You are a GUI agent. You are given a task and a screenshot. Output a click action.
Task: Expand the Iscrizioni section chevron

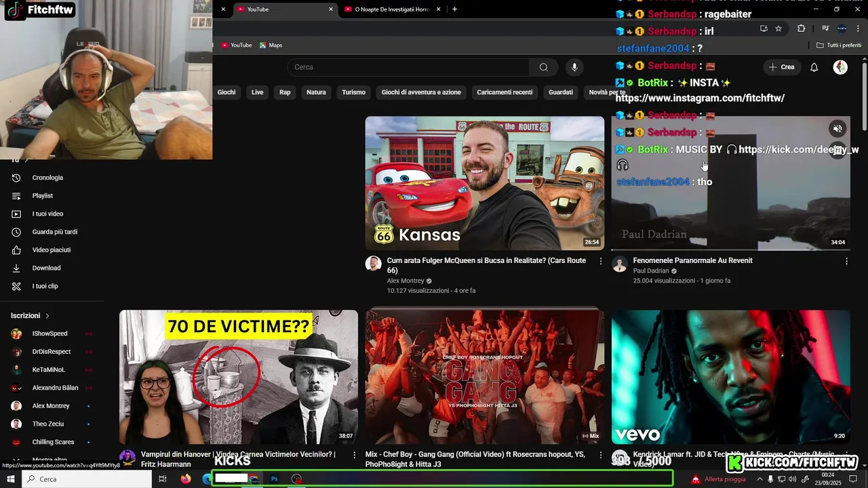(x=47, y=316)
